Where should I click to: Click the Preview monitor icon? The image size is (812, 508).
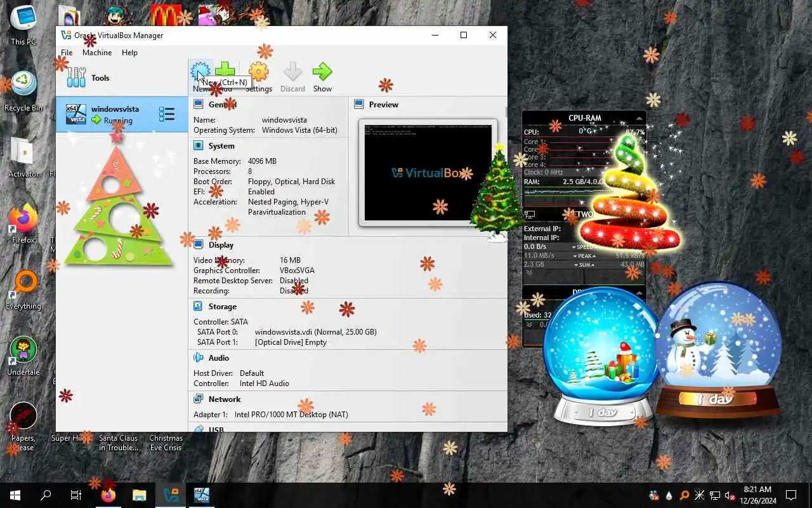(x=358, y=104)
